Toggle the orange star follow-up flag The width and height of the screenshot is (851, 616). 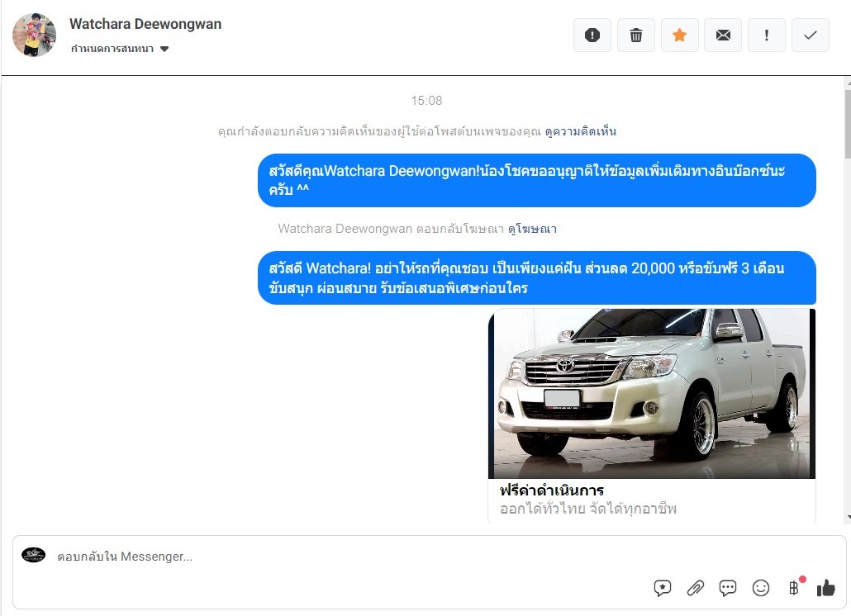[679, 36]
